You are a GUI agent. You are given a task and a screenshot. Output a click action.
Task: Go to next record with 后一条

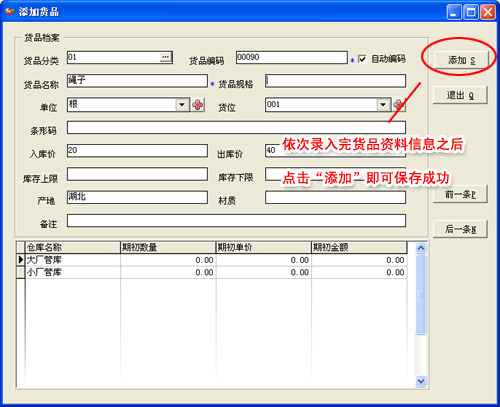coord(460,229)
